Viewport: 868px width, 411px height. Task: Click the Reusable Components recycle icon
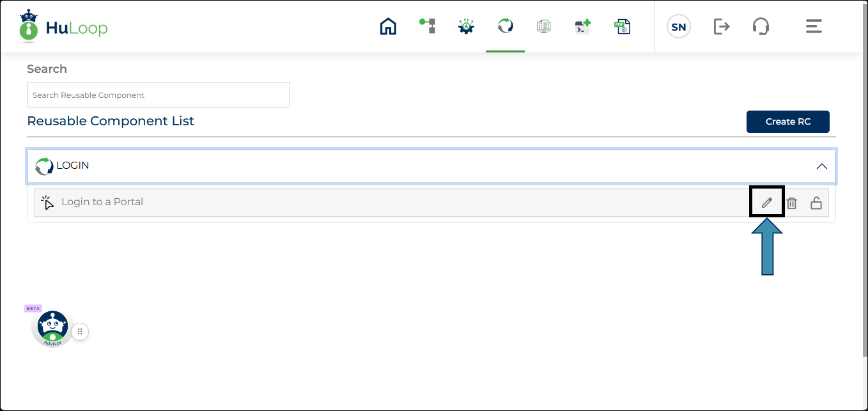pos(505,26)
